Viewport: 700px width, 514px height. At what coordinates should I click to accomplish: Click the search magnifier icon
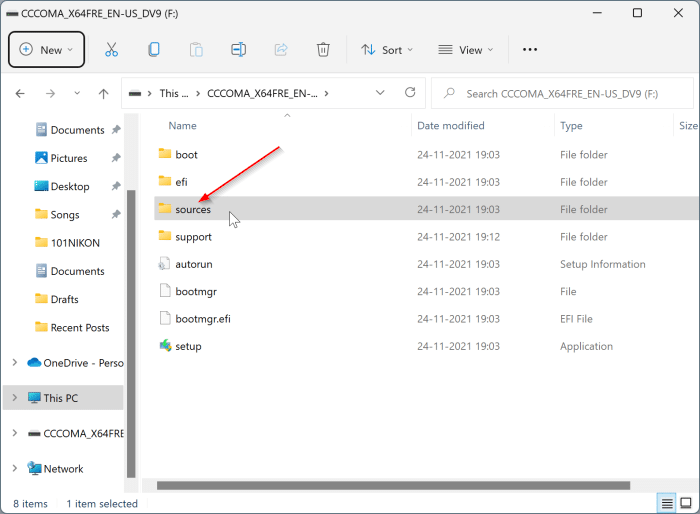449,93
